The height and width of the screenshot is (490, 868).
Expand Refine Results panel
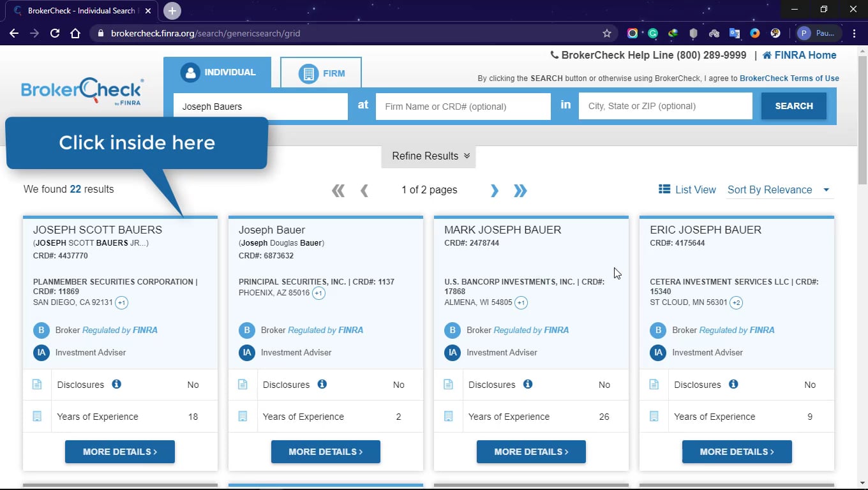pyautogui.click(x=428, y=156)
